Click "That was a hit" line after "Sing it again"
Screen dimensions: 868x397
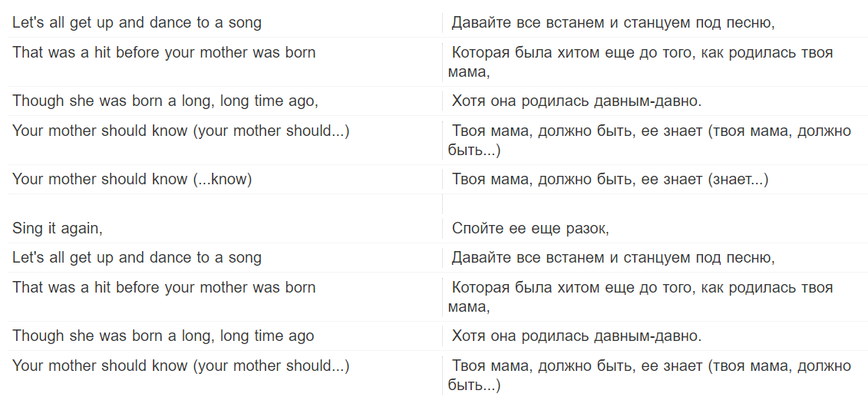click(x=163, y=287)
